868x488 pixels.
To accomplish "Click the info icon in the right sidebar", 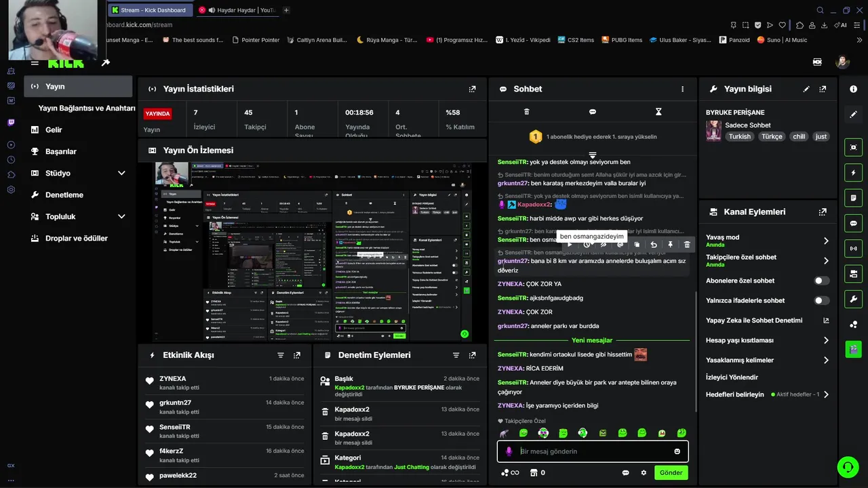I will click(853, 89).
